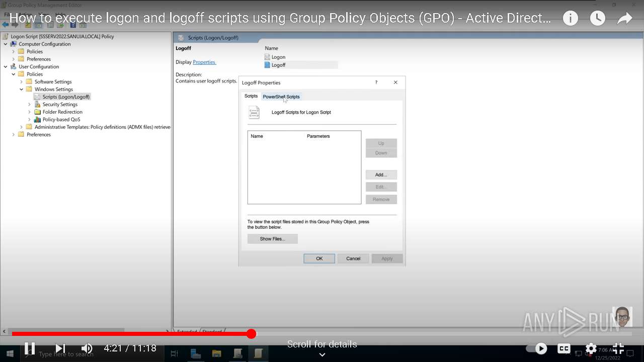Click the Up button
This screenshot has width=644, height=362.
click(x=381, y=143)
